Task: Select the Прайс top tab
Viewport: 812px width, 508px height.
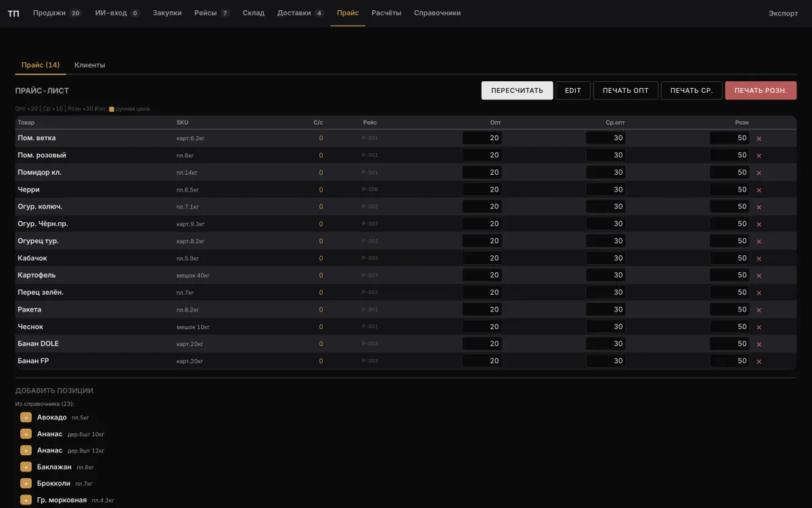Action: (348, 13)
